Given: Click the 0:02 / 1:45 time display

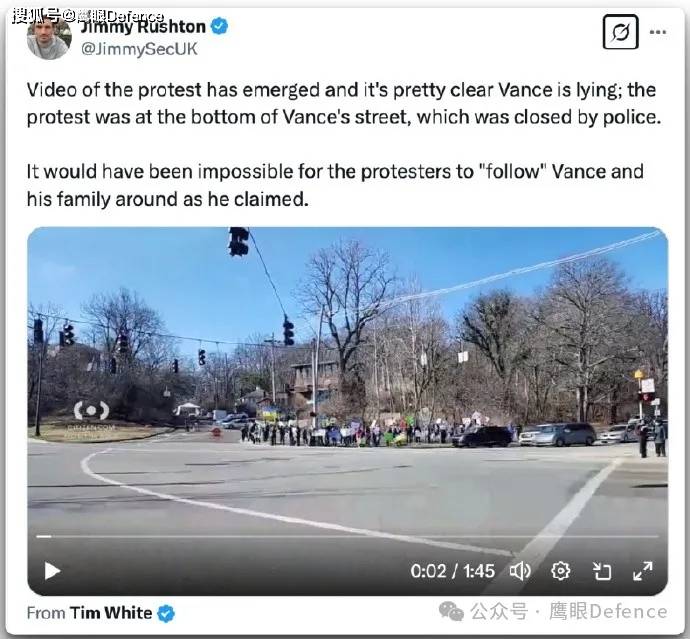Looking at the screenshot, I should point(452,571).
